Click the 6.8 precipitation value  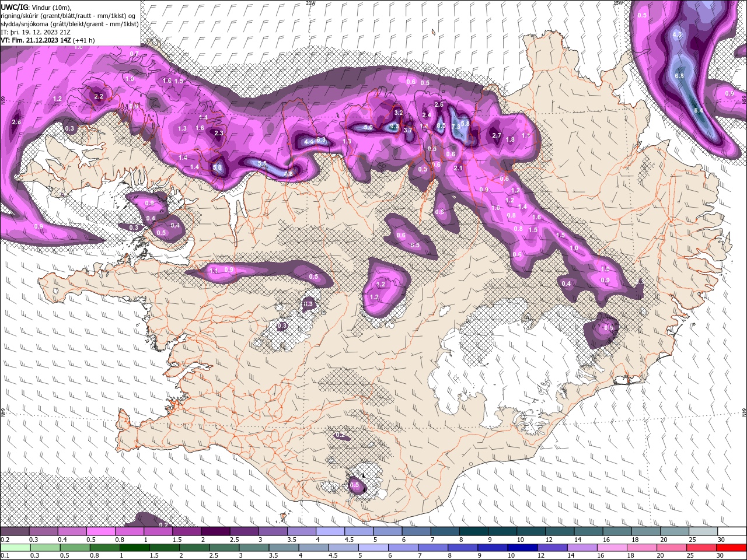(x=679, y=76)
